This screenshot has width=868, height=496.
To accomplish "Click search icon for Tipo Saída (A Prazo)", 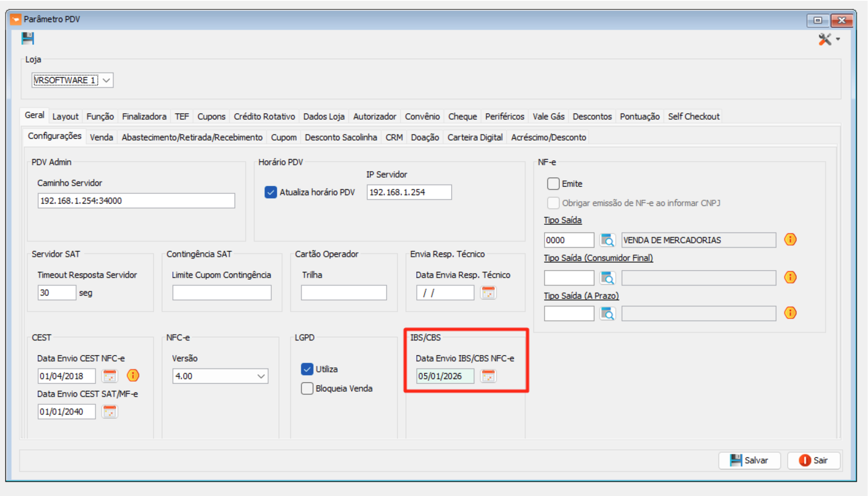I will click(607, 313).
